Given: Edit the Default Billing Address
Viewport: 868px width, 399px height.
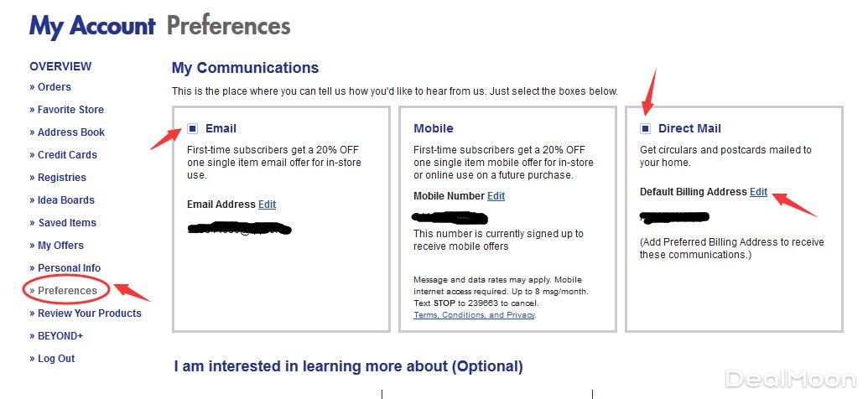Looking at the screenshot, I should point(758,192).
